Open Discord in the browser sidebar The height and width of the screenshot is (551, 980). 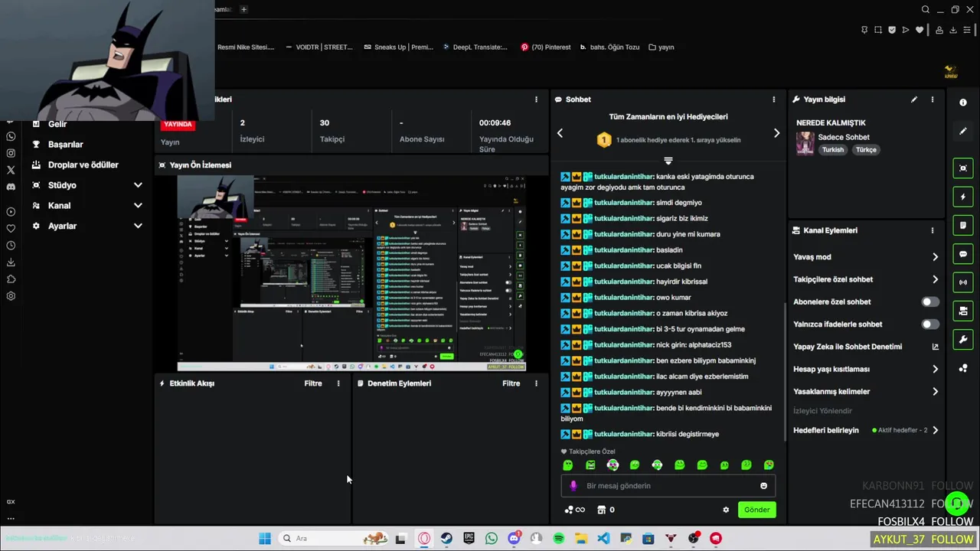11,187
